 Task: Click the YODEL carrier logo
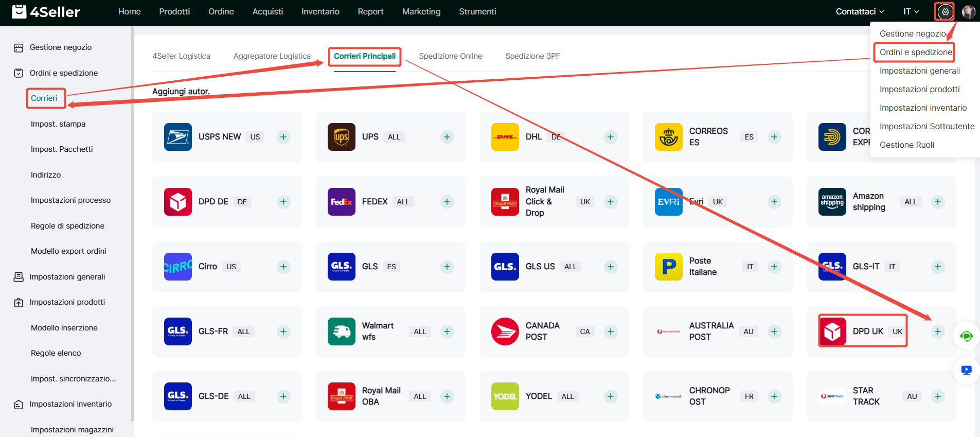click(x=505, y=396)
